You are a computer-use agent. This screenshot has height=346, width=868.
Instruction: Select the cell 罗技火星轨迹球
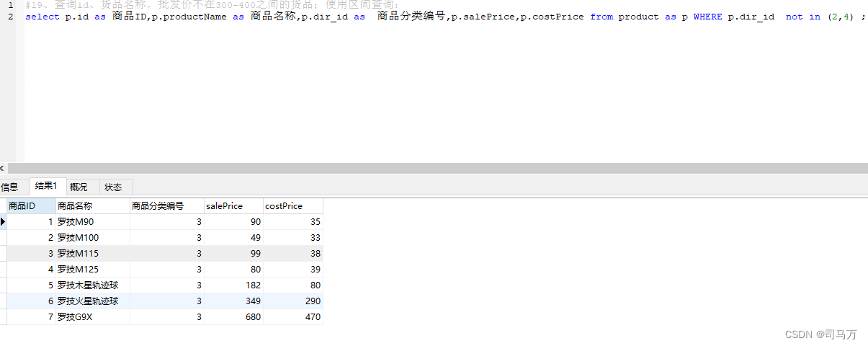tap(93, 301)
